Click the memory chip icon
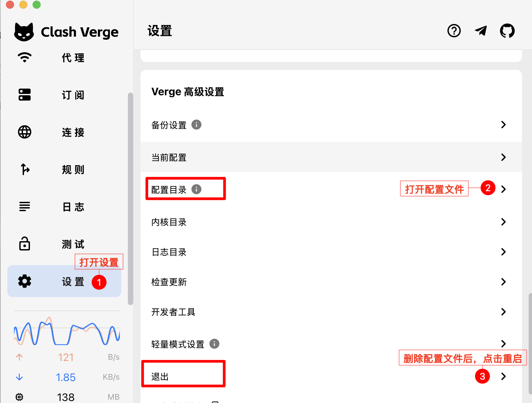 [x=19, y=397]
